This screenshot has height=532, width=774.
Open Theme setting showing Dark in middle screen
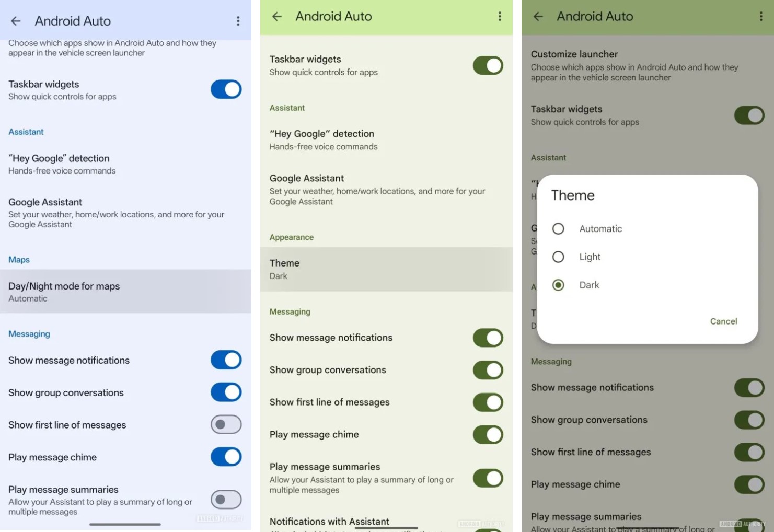[x=386, y=269]
